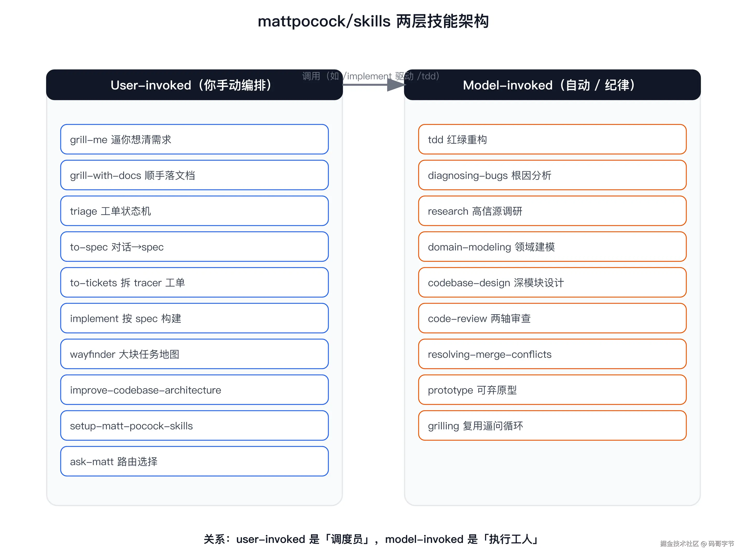The width and height of the screenshot is (747, 560).
Task: Select the 'User-invoked（你手动编排）' header
Action: (195, 85)
